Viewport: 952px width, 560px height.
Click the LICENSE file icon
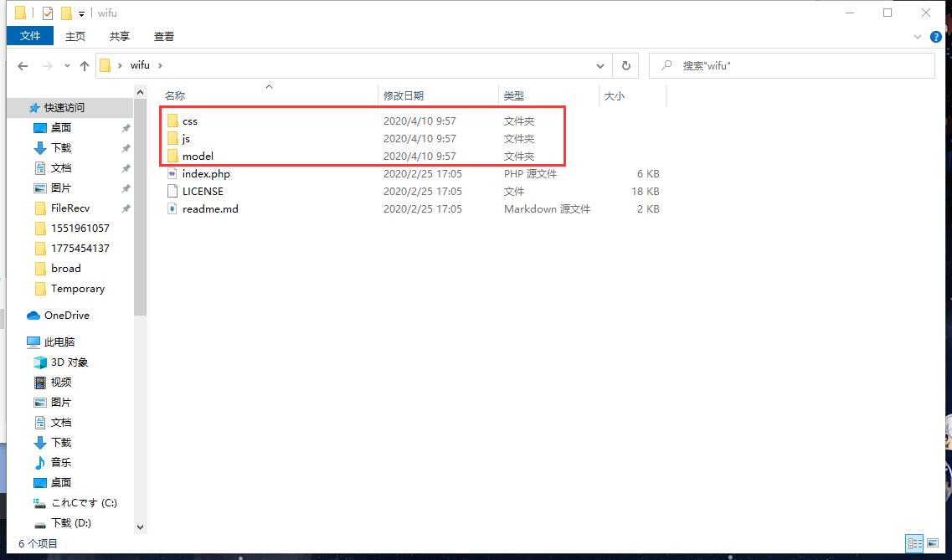tap(173, 191)
